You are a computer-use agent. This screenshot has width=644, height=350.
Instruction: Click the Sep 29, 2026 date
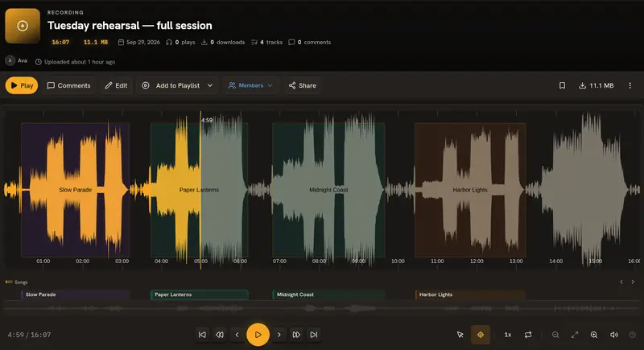pyautogui.click(x=138, y=42)
